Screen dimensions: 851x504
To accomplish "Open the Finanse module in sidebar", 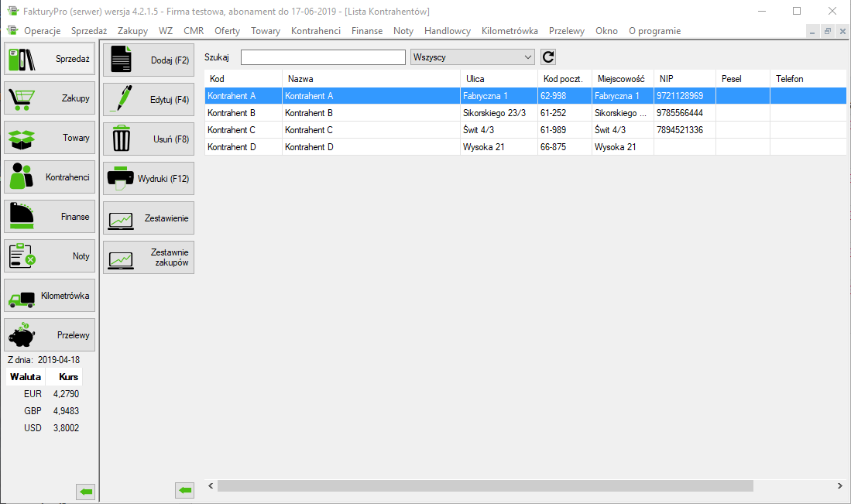I will pyautogui.click(x=50, y=217).
